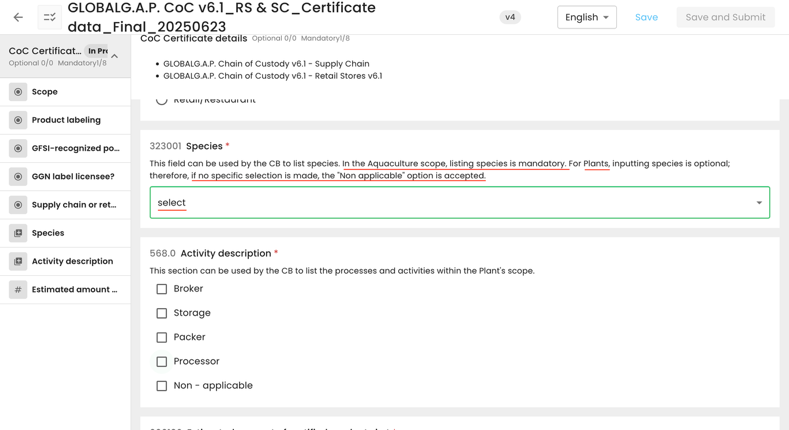Toggle the sidebar collapse icon
The image size is (789, 430).
[49, 17]
